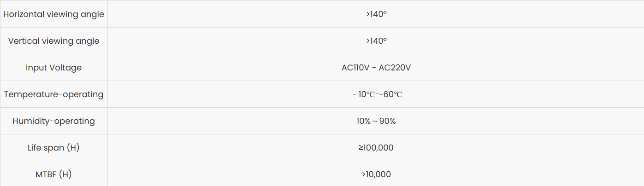This screenshot has width=644, height=186.
Task: Click the Input Voltage row label
Action: 53,68
